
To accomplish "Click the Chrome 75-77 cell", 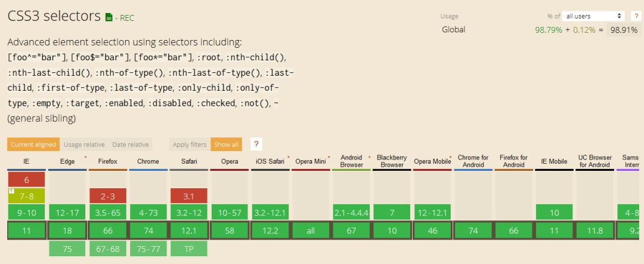I will click(x=148, y=249).
